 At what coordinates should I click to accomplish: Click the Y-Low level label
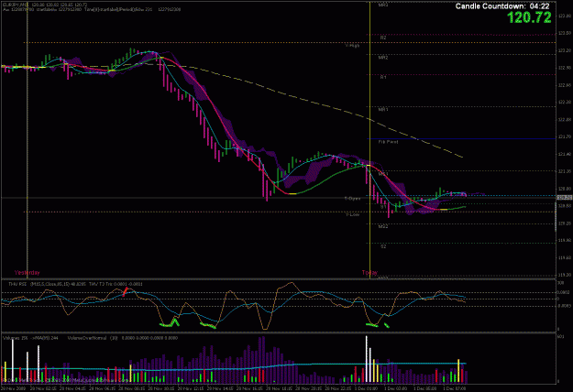[x=353, y=214]
